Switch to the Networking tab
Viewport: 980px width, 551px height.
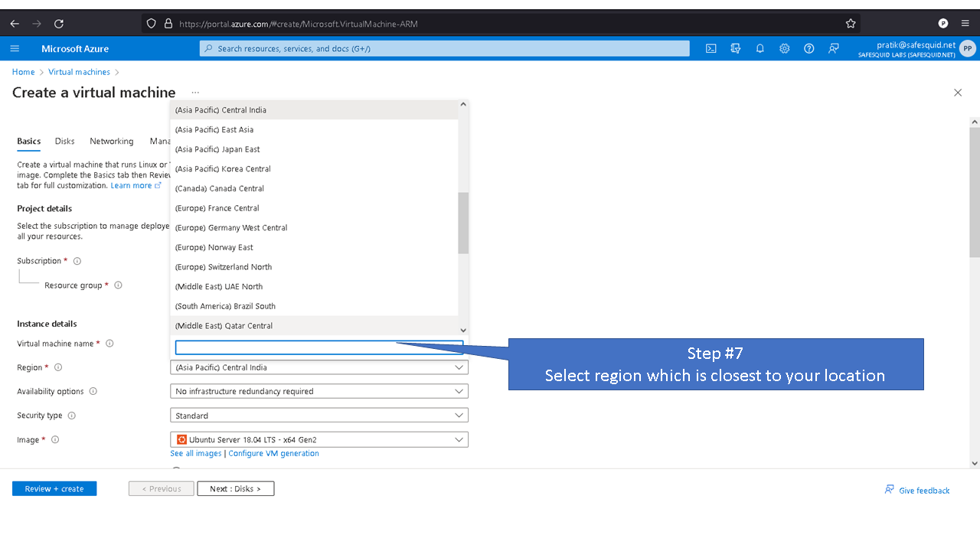click(112, 142)
